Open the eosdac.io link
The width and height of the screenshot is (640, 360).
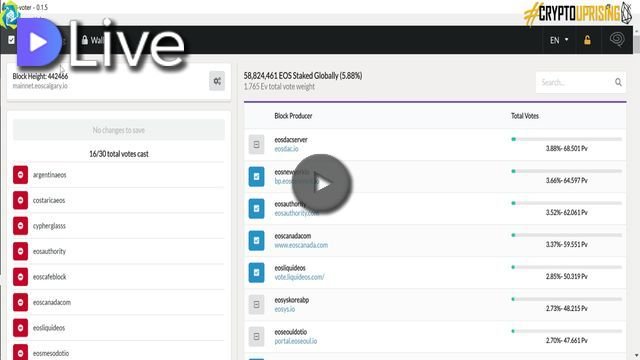click(x=286, y=149)
